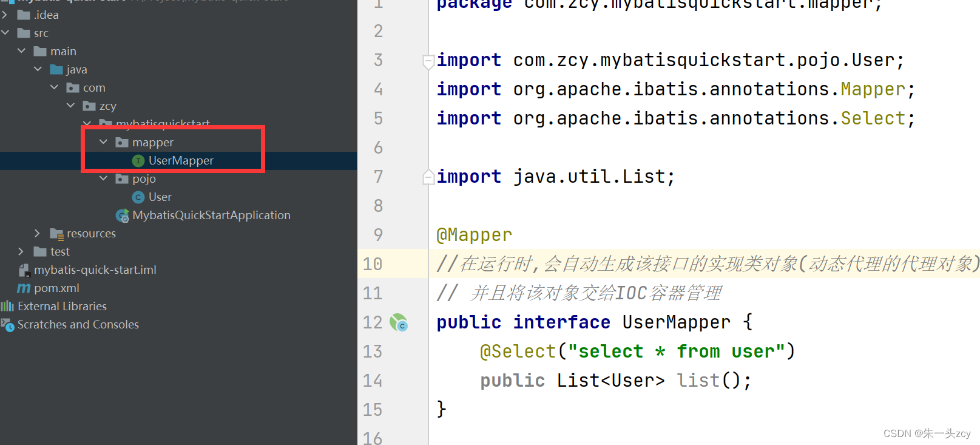Click the Maven pom.xml icon
Image resolution: width=980 pixels, height=445 pixels.
tap(24, 288)
